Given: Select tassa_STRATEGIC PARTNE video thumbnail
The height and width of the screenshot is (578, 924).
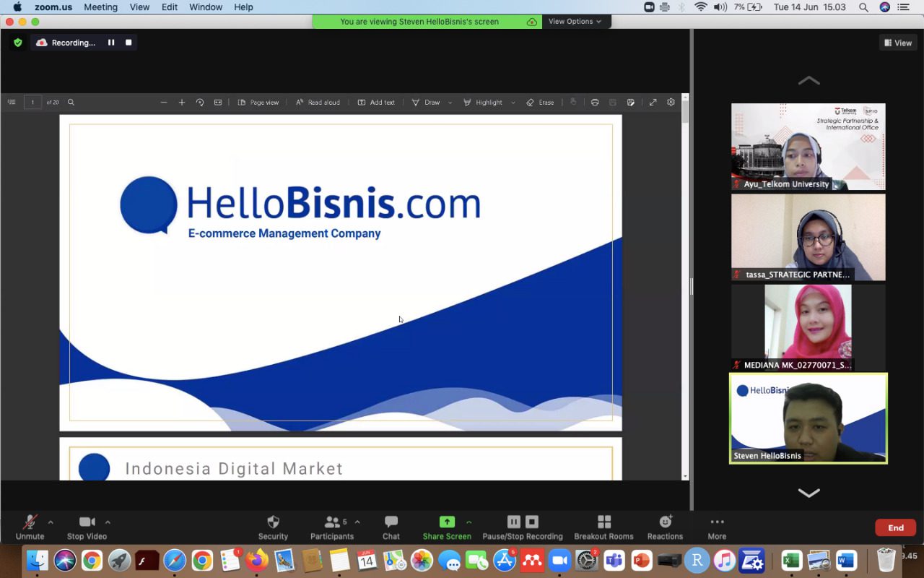Looking at the screenshot, I should (x=808, y=237).
